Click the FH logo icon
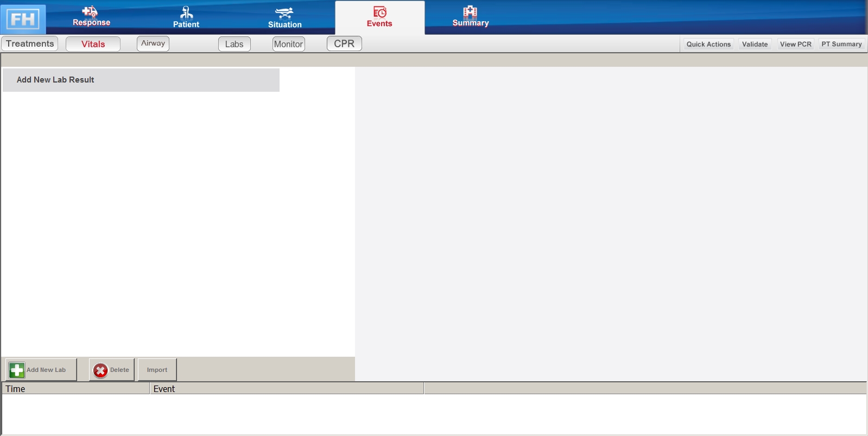The image size is (868, 436). 23,20
